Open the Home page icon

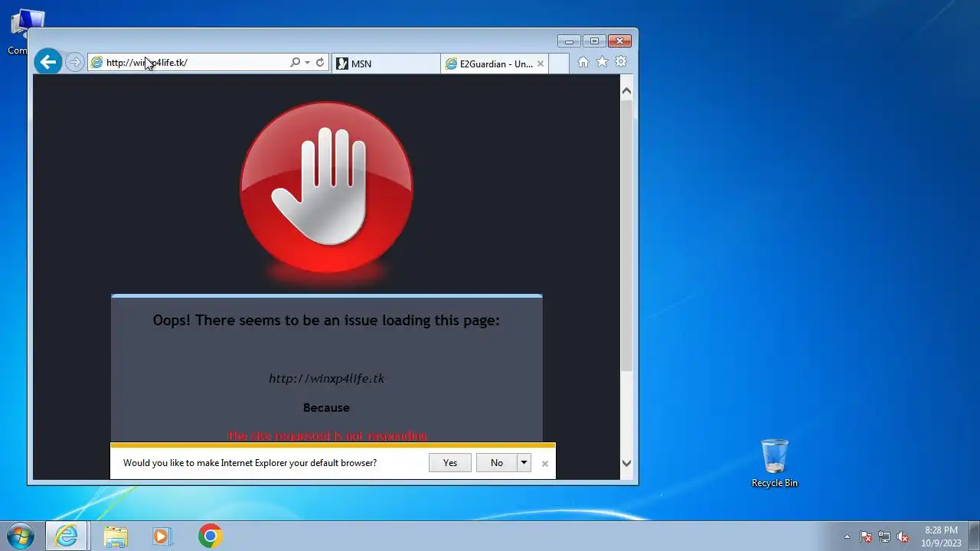[x=583, y=62]
